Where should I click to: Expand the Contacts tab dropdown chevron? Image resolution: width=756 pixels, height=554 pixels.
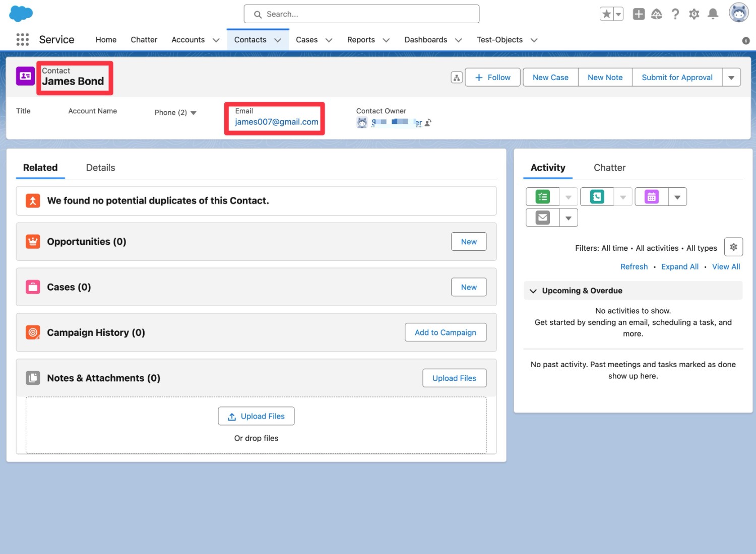pyautogui.click(x=278, y=40)
